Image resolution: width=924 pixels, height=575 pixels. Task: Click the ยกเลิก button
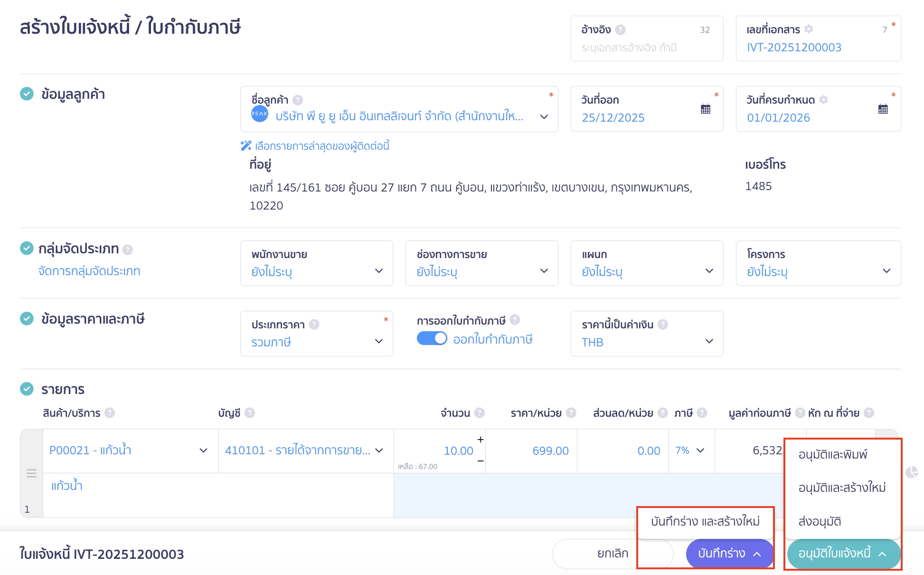[x=612, y=554]
